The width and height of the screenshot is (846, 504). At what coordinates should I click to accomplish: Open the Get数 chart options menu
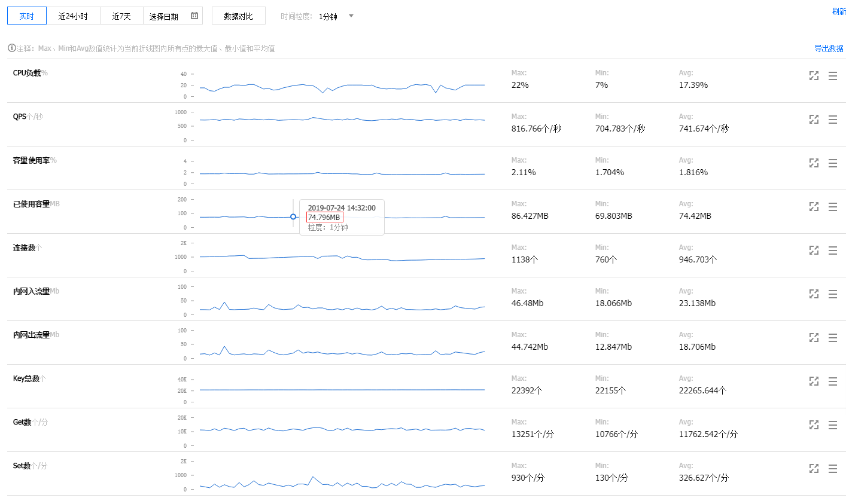click(x=833, y=425)
